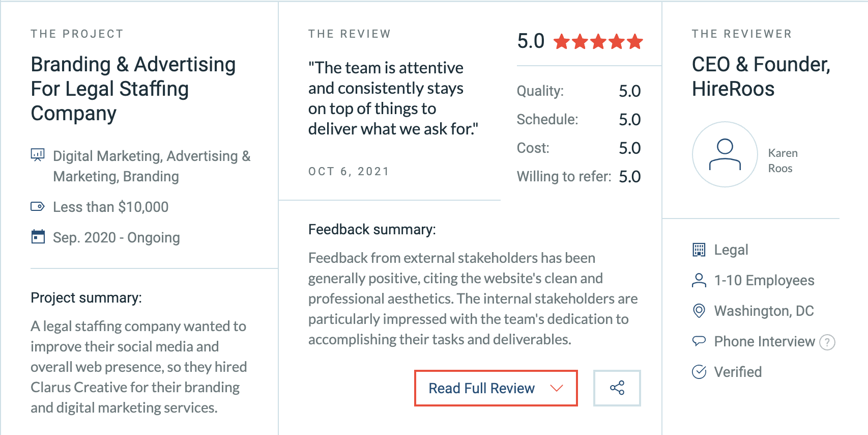The image size is (868, 435).
Task: Click the review quote text
Action: [x=393, y=98]
